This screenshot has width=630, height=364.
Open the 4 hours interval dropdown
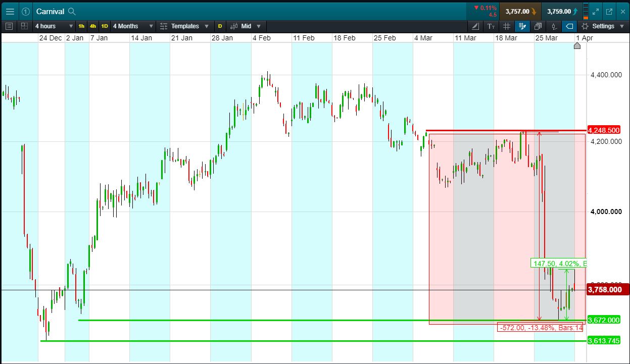pos(53,26)
